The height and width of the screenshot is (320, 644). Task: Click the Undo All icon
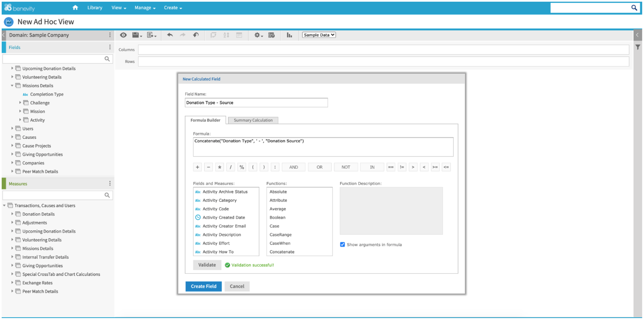(x=196, y=35)
